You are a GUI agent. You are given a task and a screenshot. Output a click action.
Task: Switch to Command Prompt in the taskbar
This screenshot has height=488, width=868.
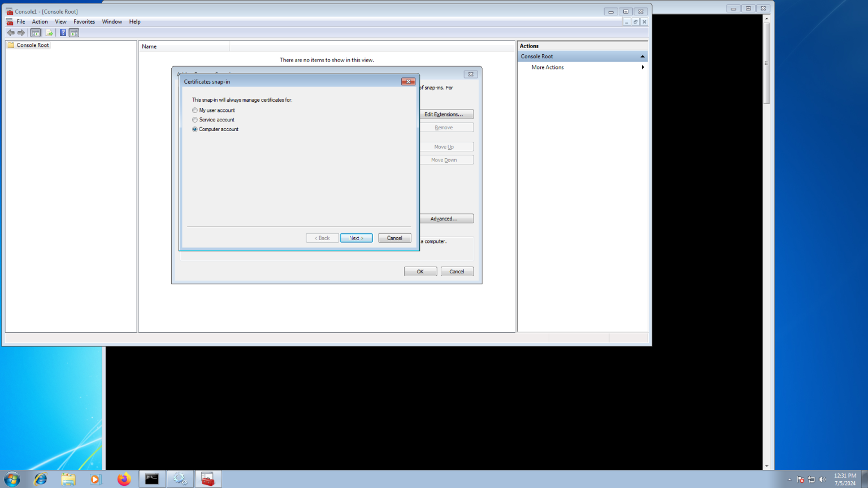152,479
